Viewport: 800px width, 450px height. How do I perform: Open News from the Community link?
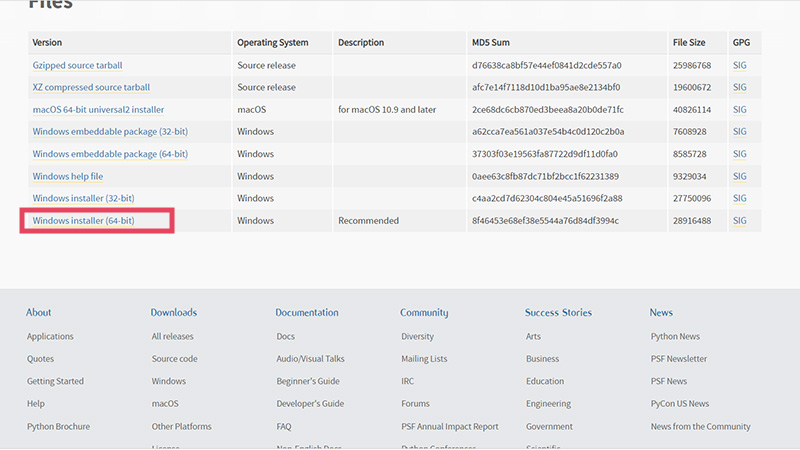(x=701, y=427)
